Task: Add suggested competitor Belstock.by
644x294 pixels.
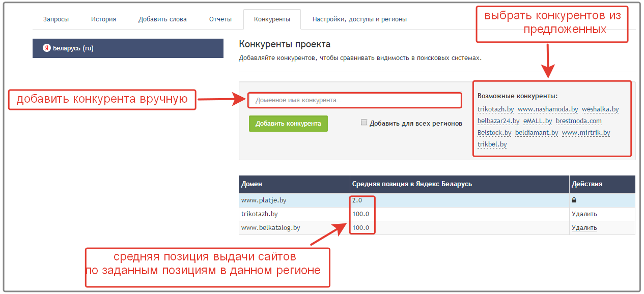Action: click(x=494, y=133)
